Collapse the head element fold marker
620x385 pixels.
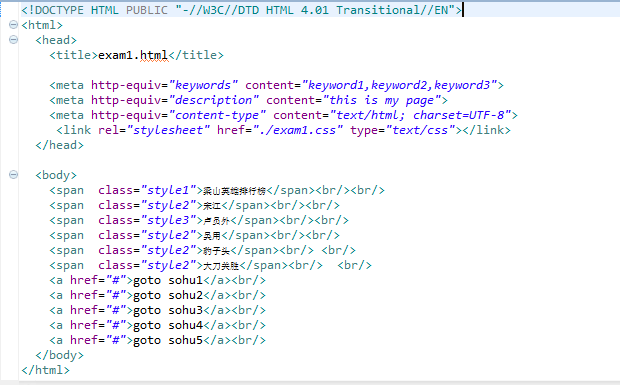13,40
